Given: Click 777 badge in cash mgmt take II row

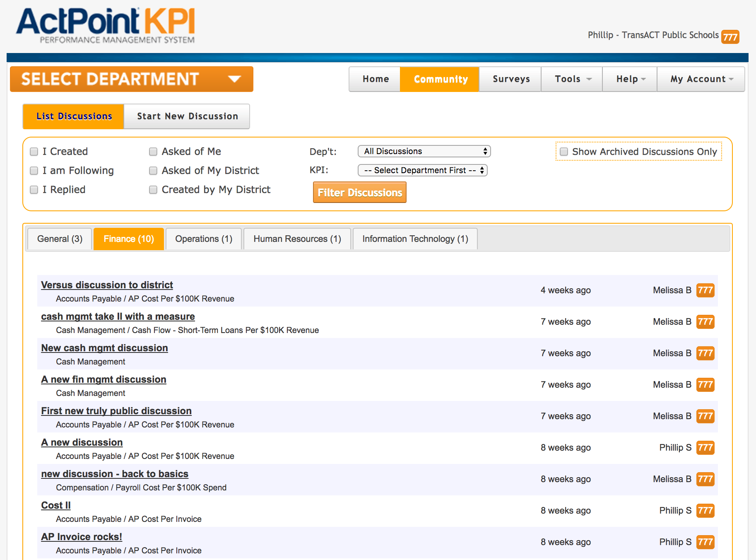Looking at the screenshot, I should click(705, 321).
